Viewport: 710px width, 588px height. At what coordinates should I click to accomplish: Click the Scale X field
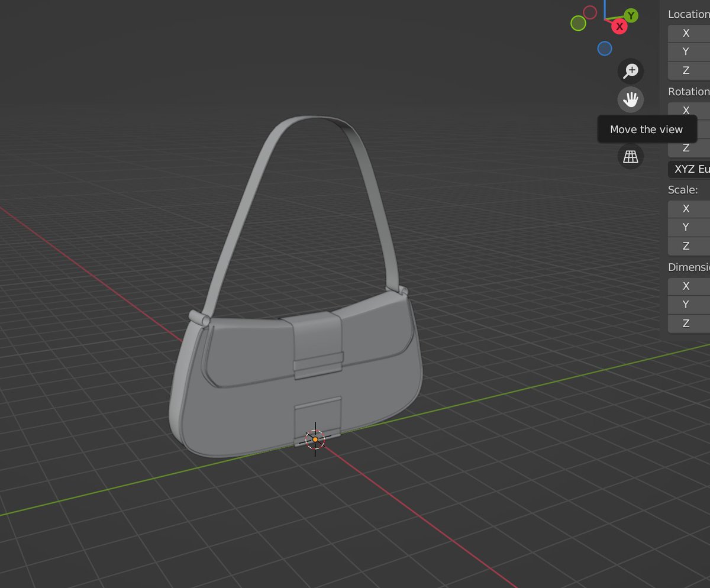(689, 208)
